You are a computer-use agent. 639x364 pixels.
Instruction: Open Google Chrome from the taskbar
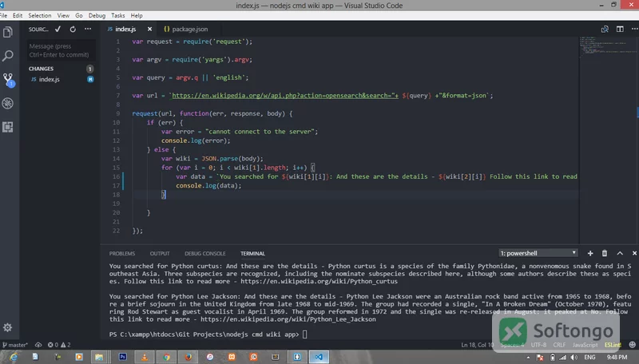point(166,357)
